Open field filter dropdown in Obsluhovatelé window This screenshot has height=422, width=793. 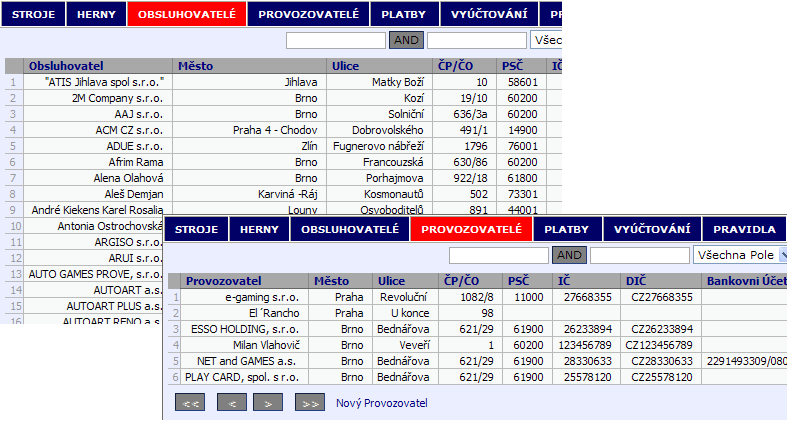click(546, 40)
